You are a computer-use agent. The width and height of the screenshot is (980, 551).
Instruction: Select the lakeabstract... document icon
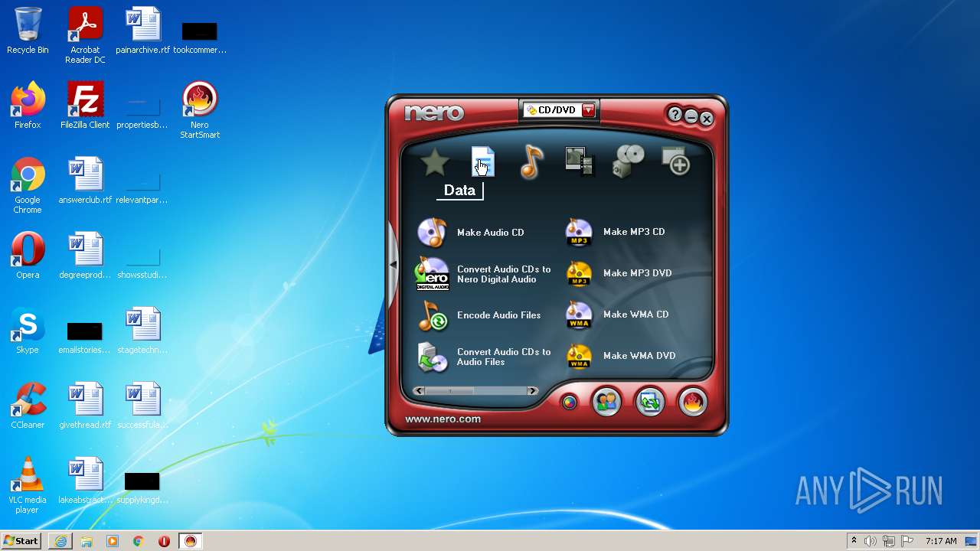tap(85, 481)
